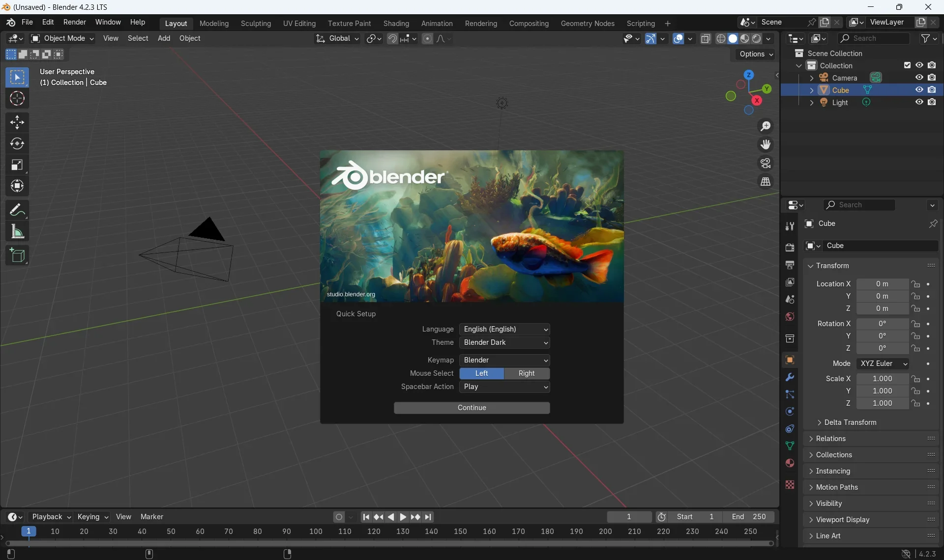Image resolution: width=944 pixels, height=560 pixels.
Task: Click the pan hand viewport icon
Action: (766, 144)
